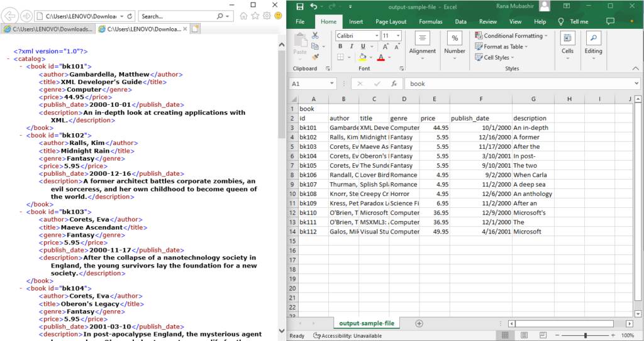Image resolution: width=644 pixels, height=341 pixels.
Task: Click the Rana Mubashir account picture
Action: point(545,6)
